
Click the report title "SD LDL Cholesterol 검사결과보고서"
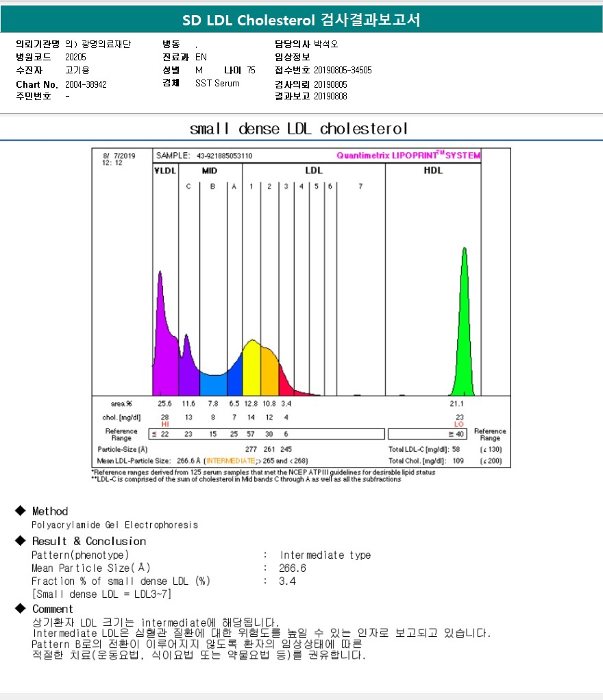point(301,20)
